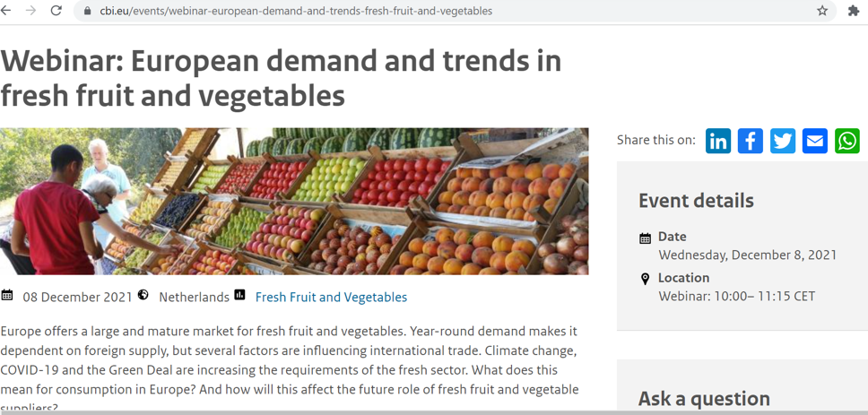
Task: Click the calendar icon beside 08 December 2021
Action: (7, 296)
